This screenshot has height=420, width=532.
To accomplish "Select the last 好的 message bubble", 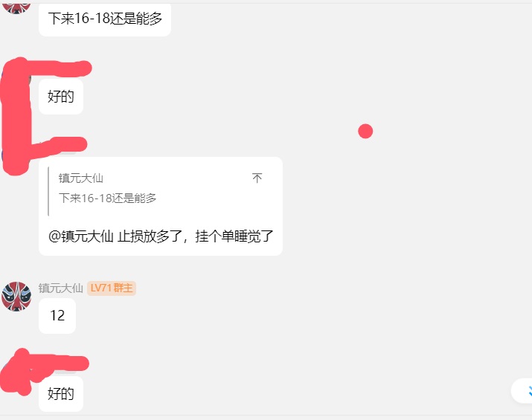I will click(61, 394).
